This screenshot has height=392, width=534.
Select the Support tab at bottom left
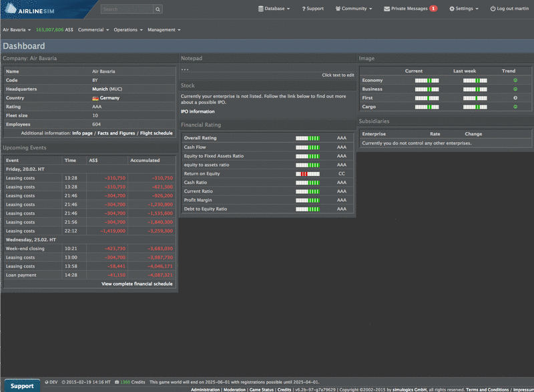click(x=21, y=385)
